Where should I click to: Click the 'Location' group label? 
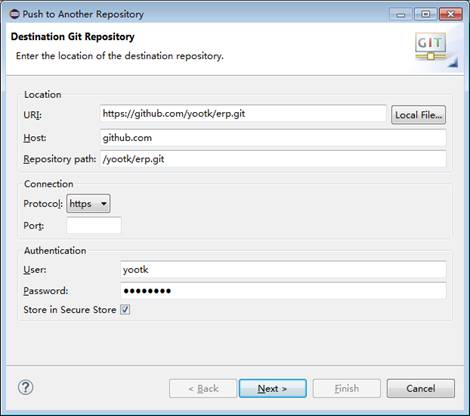[43, 94]
